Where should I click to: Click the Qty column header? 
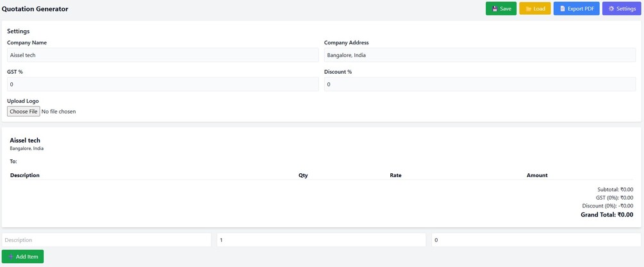[303, 175]
